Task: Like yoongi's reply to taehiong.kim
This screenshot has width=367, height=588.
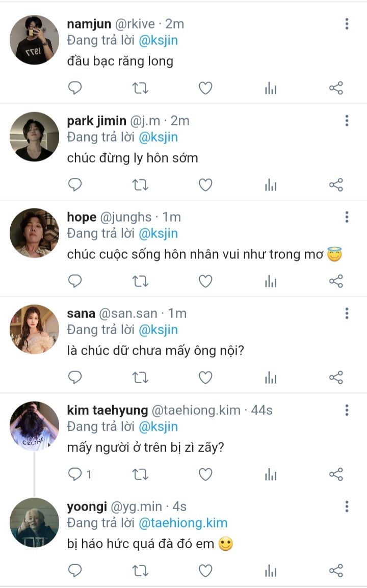Action: [x=205, y=571]
